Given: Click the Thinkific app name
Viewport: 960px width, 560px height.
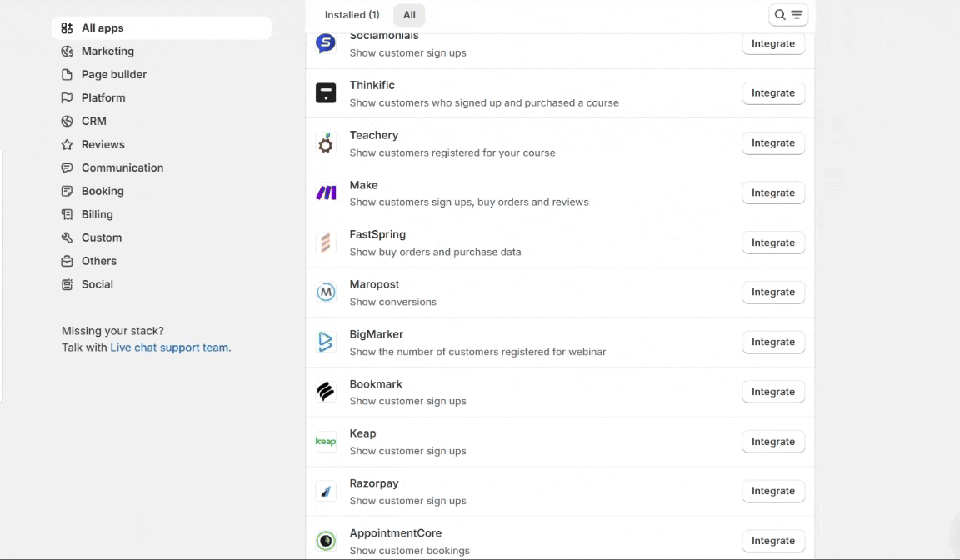Looking at the screenshot, I should 372,85.
